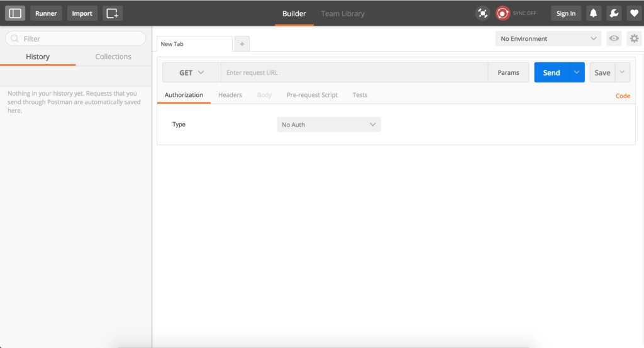Open environment quick look eye icon

pyautogui.click(x=614, y=38)
